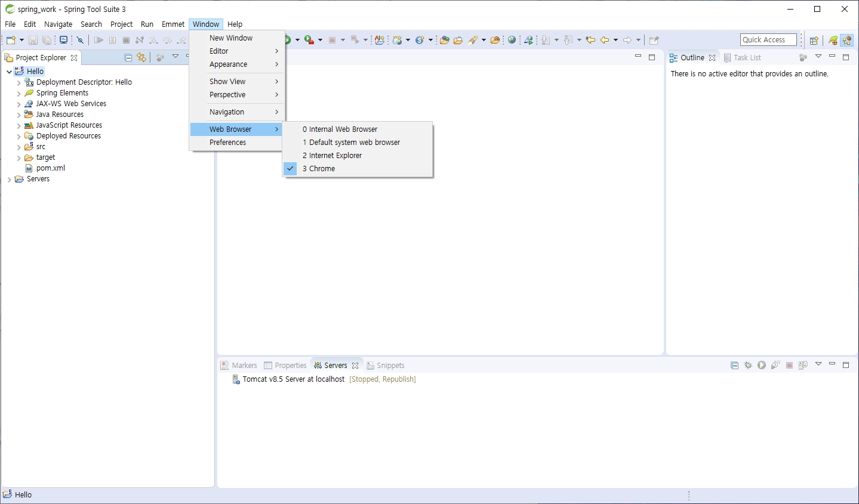This screenshot has width=859, height=504.
Task: Collapse the Hello project tree node
Action: (9, 72)
